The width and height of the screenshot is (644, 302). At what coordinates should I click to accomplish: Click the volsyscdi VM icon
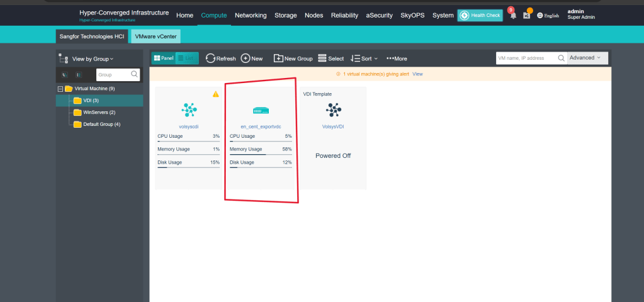[x=189, y=110]
